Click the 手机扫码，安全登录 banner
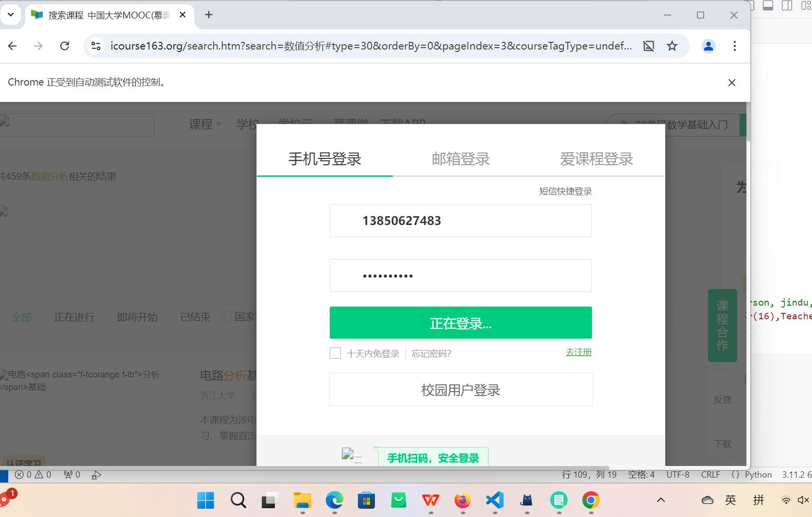This screenshot has height=517, width=812. (433, 458)
